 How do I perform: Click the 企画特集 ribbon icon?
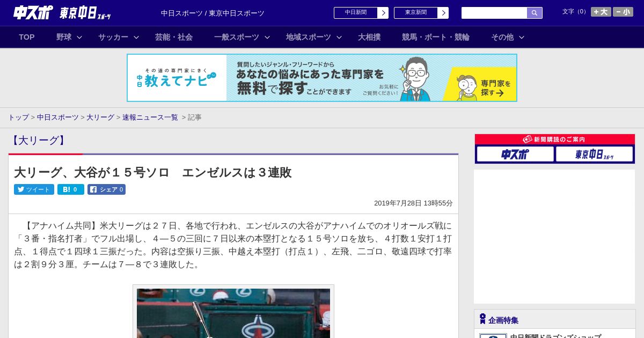(x=482, y=319)
